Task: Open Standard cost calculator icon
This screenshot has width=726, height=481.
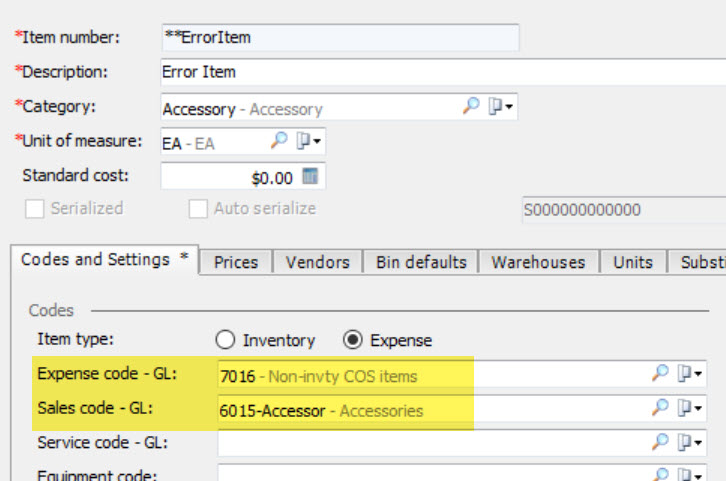Action: tap(310, 176)
